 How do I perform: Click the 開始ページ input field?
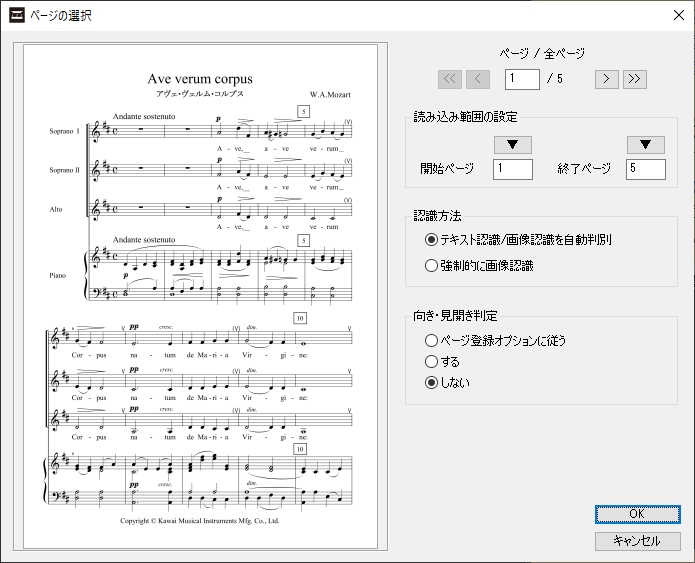(x=513, y=169)
